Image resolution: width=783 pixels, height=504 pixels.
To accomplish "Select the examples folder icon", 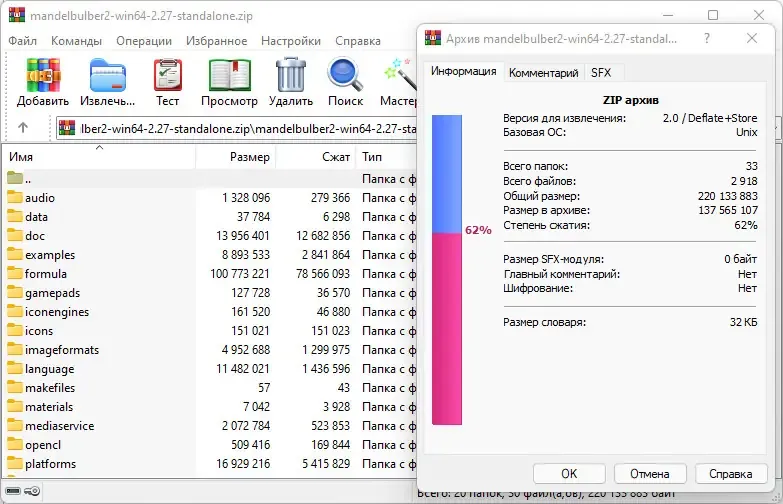I will tap(15, 254).
